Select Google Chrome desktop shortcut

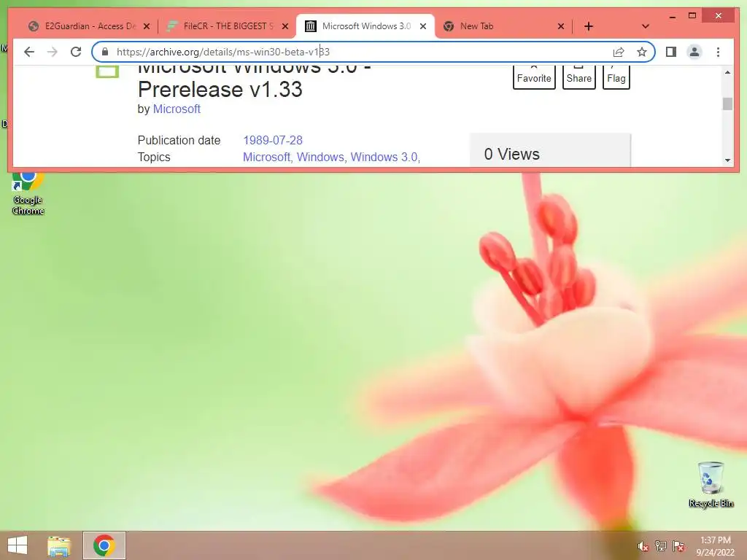[28, 192]
